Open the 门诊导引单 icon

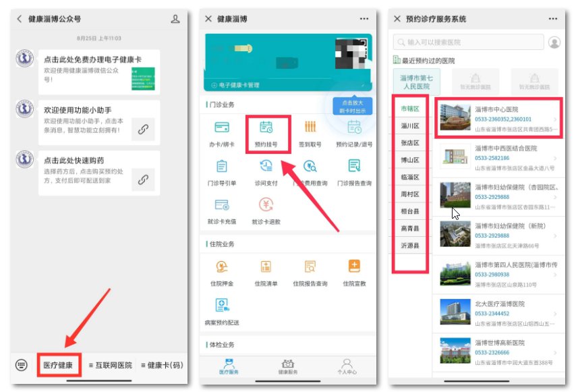point(222,166)
